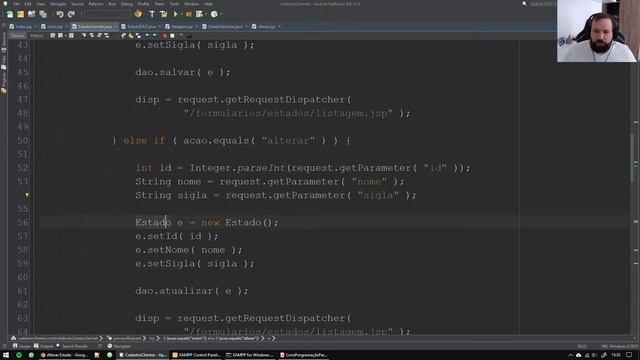The height and width of the screenshot is (360, 640).
Task: Open the Usages bottom panel
Action: 22,346
